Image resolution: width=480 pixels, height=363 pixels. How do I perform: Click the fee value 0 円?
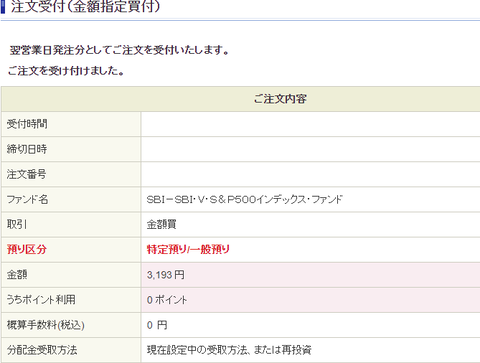(x=157, y=325)
